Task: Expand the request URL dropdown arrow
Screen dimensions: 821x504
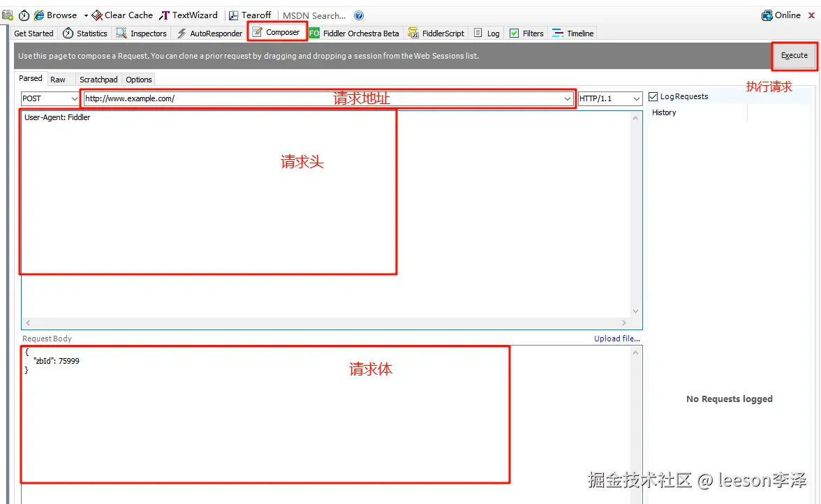Action: [x=567, y=98]
